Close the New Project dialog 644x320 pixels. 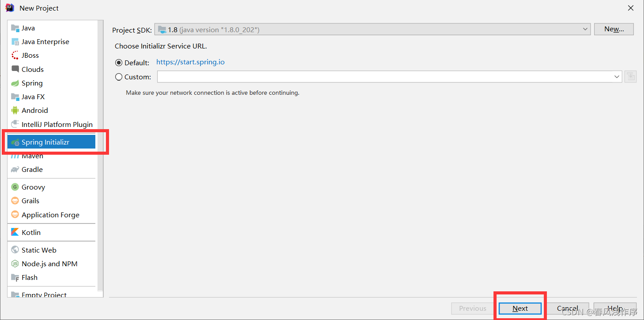[x=631, y=8]
